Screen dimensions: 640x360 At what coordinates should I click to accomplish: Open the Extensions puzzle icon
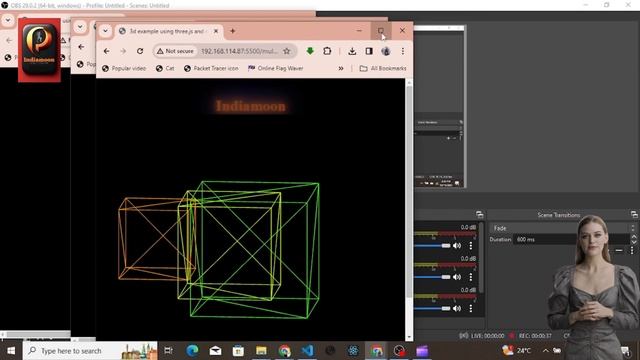tap(327, 51)
